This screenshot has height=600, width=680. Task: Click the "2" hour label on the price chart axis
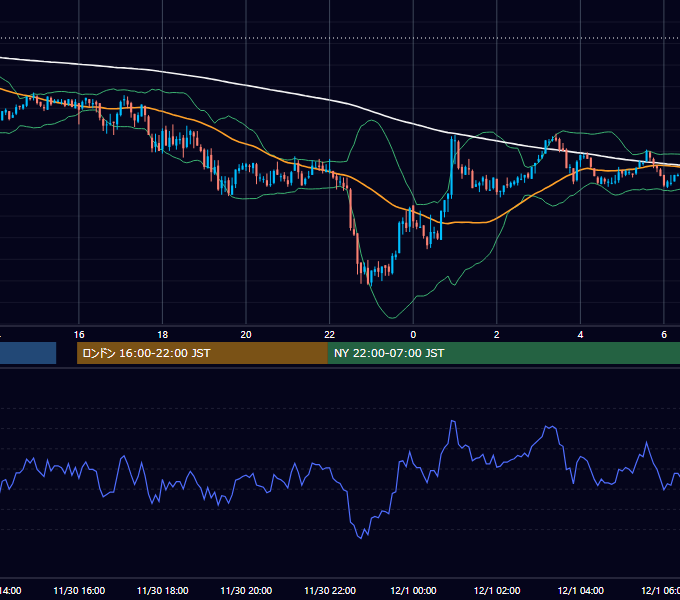tap(497, 335)
